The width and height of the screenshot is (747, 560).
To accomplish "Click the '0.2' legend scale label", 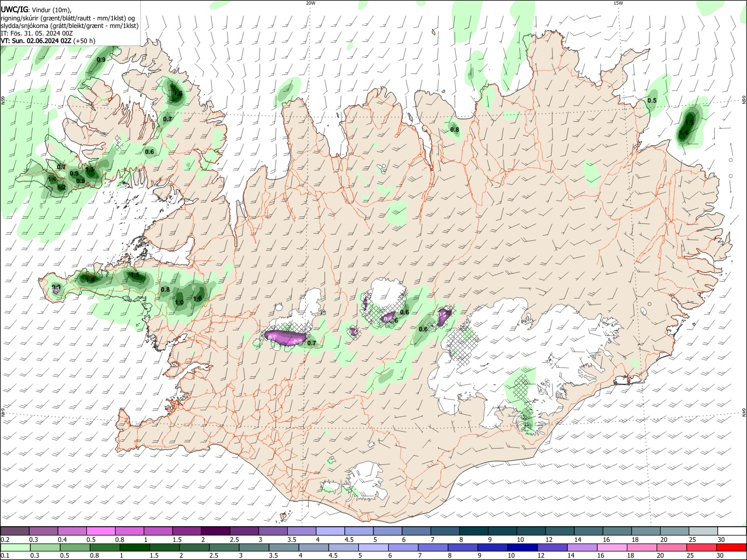I will (5, 539).
